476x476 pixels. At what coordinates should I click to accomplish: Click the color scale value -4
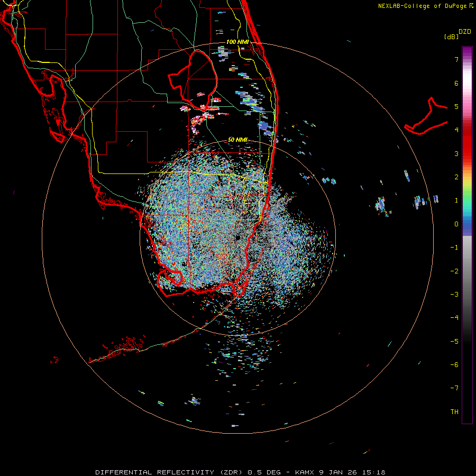click(454, 318)
